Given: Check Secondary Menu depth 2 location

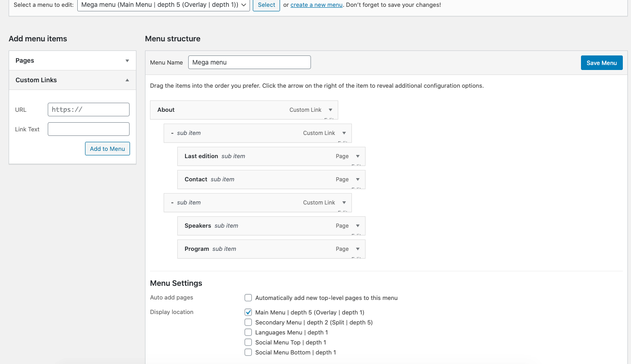Looking at the screenshot, I should (x=248, y=322).
